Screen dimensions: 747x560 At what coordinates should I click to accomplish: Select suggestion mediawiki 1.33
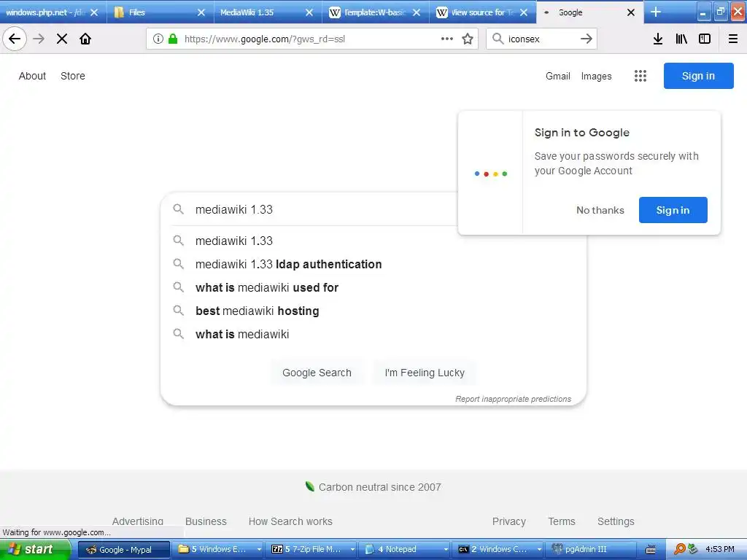click(x=373, y=241)
